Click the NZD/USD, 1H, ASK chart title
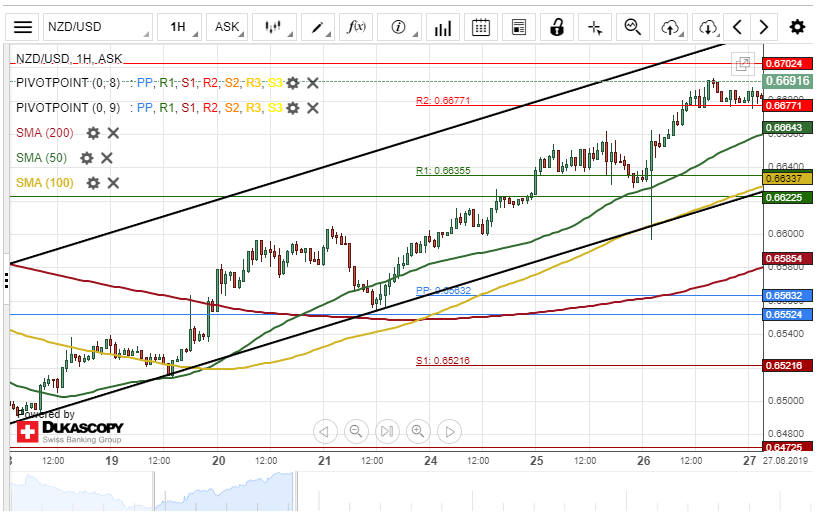This screenshot has height=516, width=821. (69, 59)
